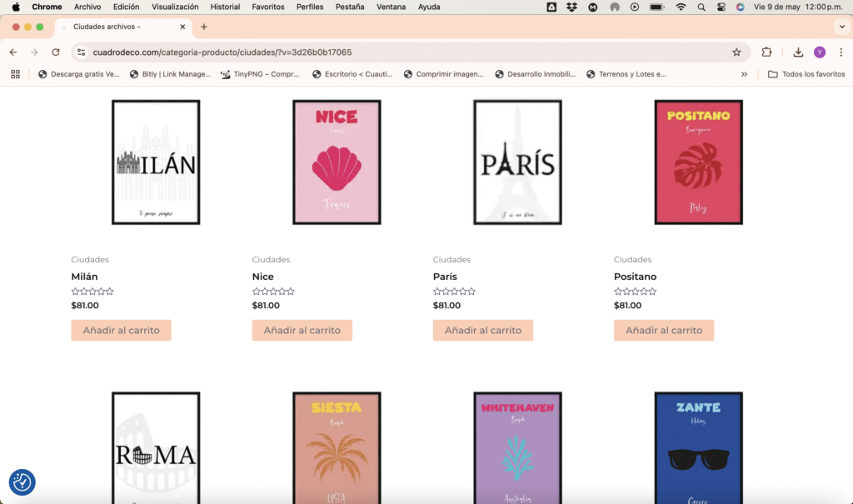Open macOS Spotlight search icon

(x=700, y=7)
